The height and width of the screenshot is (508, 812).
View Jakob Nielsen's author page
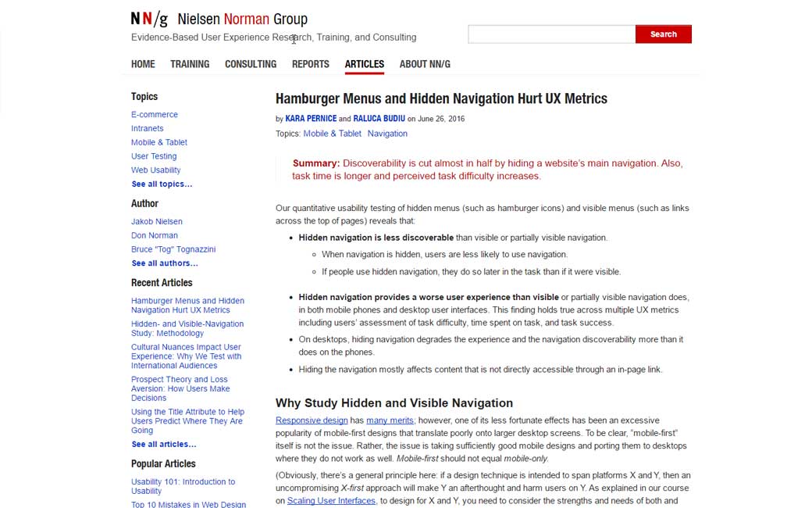pos(157,222)
